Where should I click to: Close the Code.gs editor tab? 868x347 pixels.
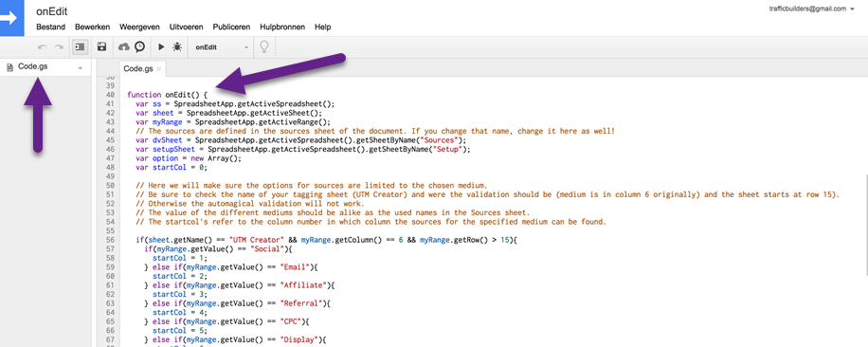(x=159, y=69)
